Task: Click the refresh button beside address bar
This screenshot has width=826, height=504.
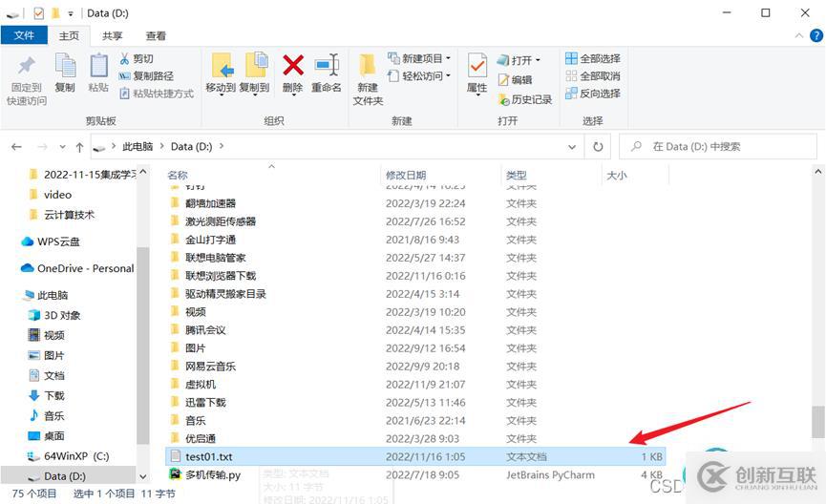Action: click(x=598, y=147)
